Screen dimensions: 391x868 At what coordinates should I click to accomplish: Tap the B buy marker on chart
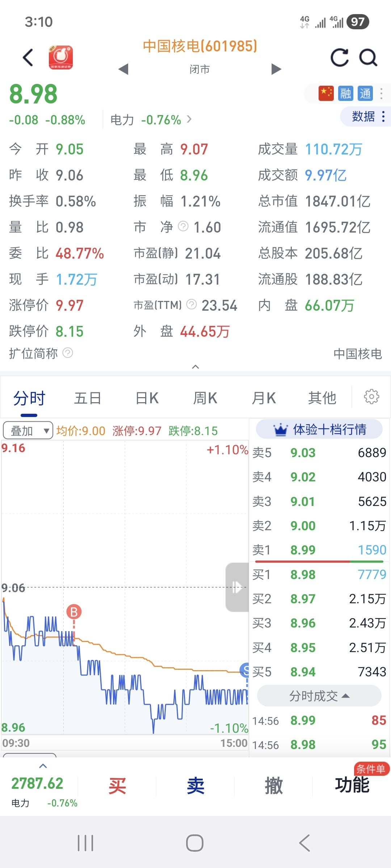[x=74, y=612]
